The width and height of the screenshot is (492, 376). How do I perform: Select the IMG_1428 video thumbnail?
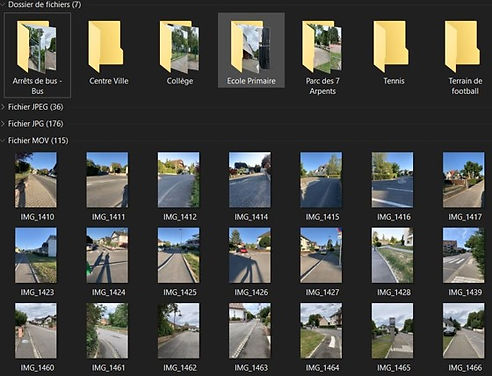pos(392,255)
